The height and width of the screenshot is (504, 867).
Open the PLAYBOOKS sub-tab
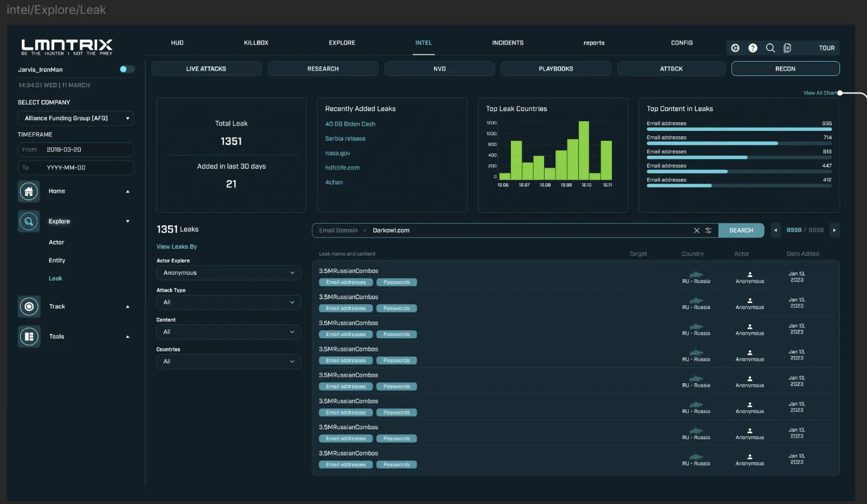(555, 69)
